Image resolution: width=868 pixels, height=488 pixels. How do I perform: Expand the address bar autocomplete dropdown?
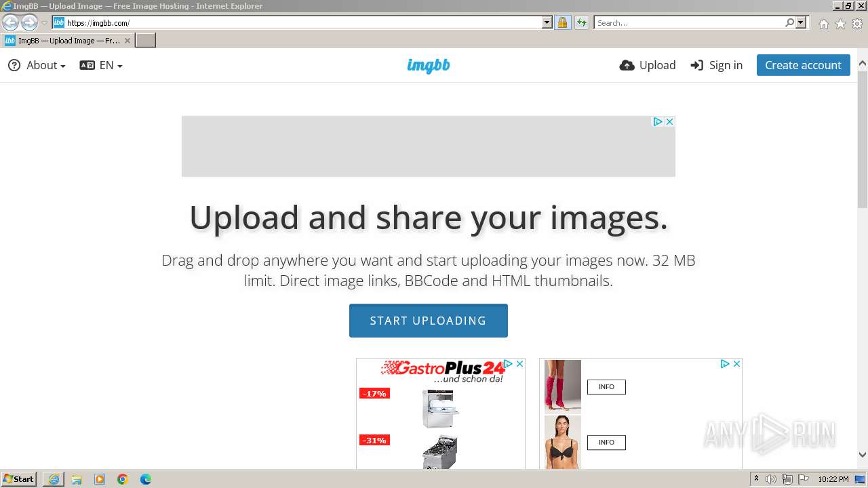pyautogui.click(x=547, y=23)
